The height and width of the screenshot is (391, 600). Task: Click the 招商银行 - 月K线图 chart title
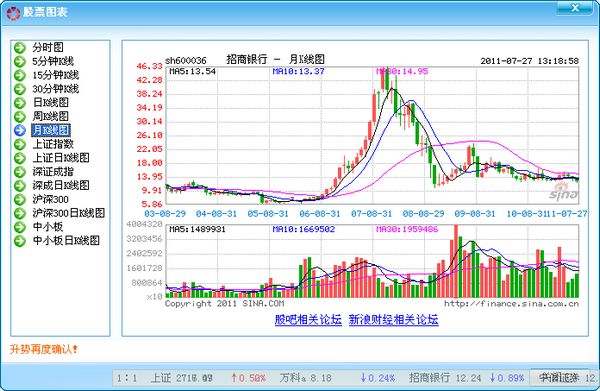276,59
